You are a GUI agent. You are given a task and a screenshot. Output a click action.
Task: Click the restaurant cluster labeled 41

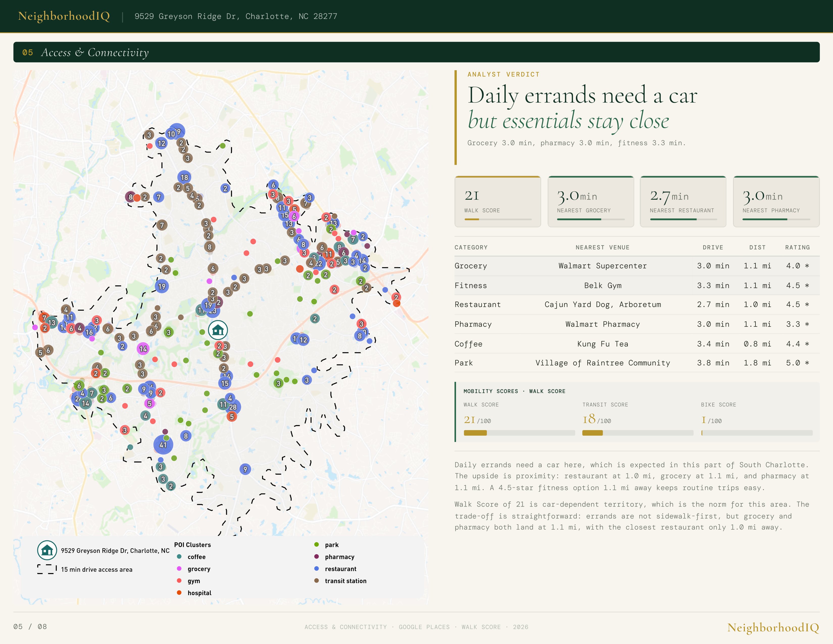click(163, 445)
